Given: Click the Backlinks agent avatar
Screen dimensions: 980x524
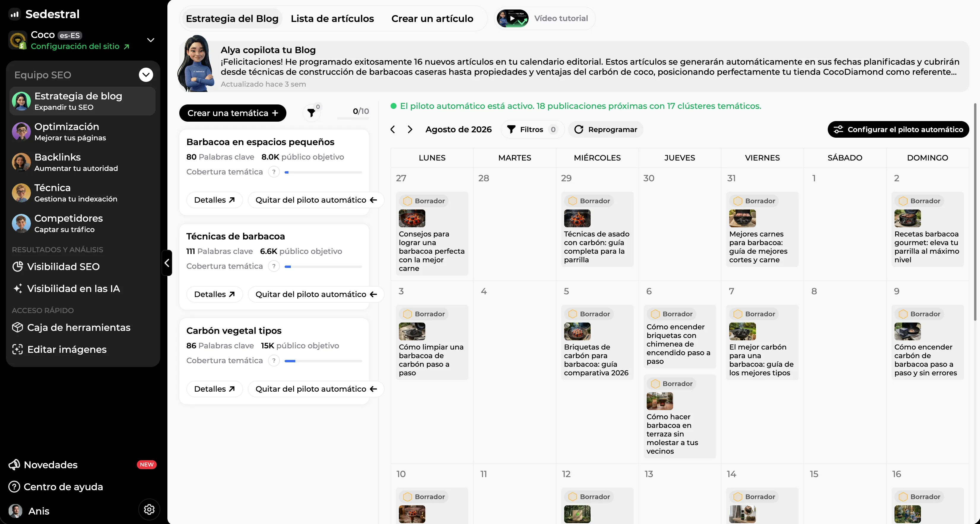Looking at the screenshot, I should 21,162.
